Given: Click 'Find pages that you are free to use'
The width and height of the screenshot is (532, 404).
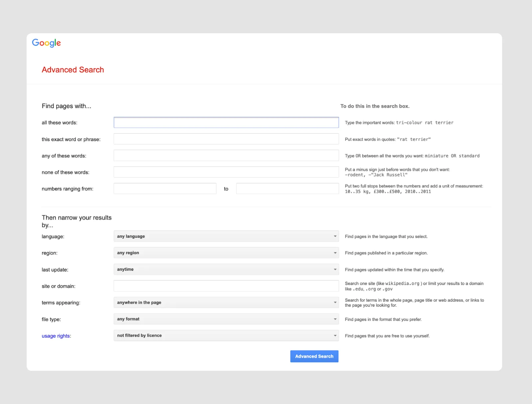Looking at the screenshot, I should point(387,336).
